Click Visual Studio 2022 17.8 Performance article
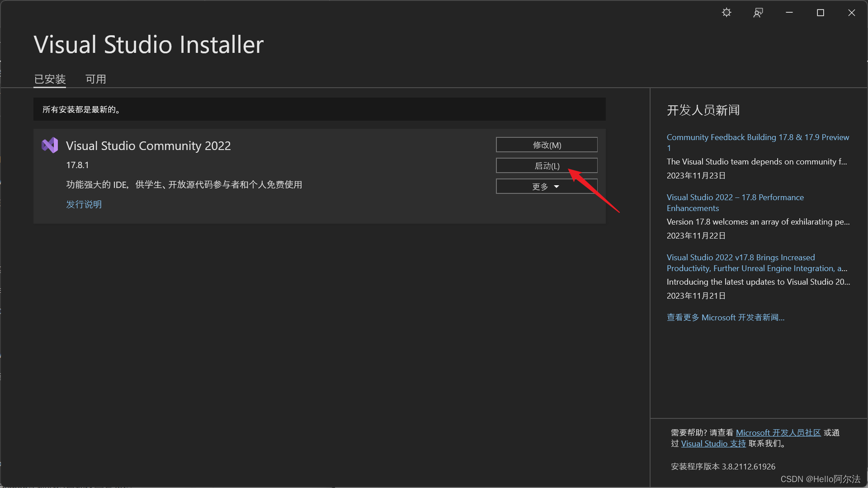Screen dimensions: 868x488 pyautogui.click(x=735, y=202)
